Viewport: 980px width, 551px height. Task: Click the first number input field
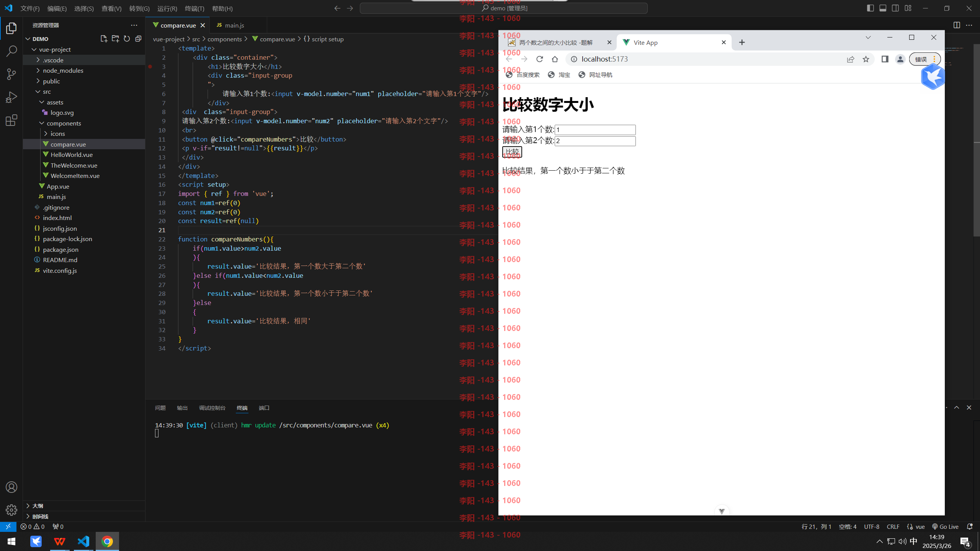click(x=595, y=130)
